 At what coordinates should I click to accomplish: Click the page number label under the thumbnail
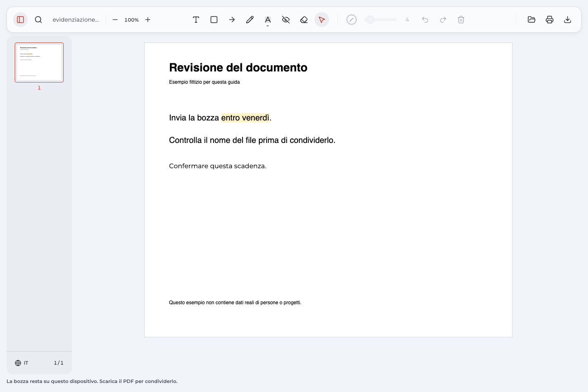tap(39, 88)
